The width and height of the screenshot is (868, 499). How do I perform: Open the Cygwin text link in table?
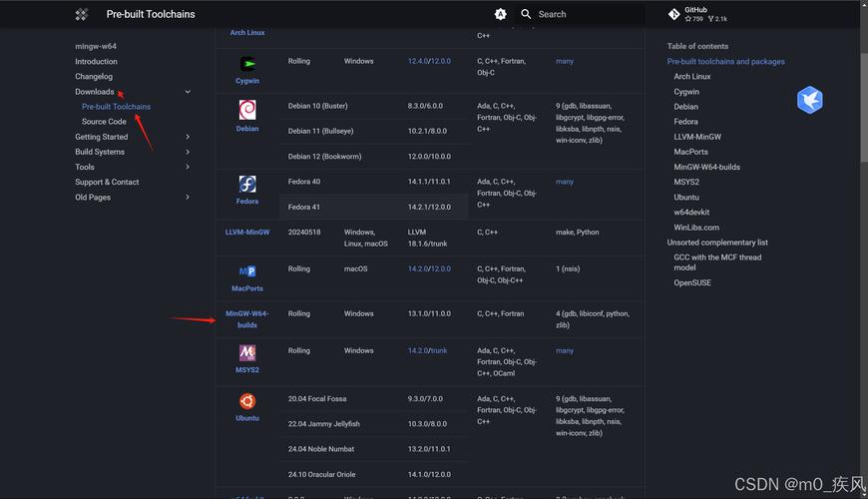pos(247,81)
